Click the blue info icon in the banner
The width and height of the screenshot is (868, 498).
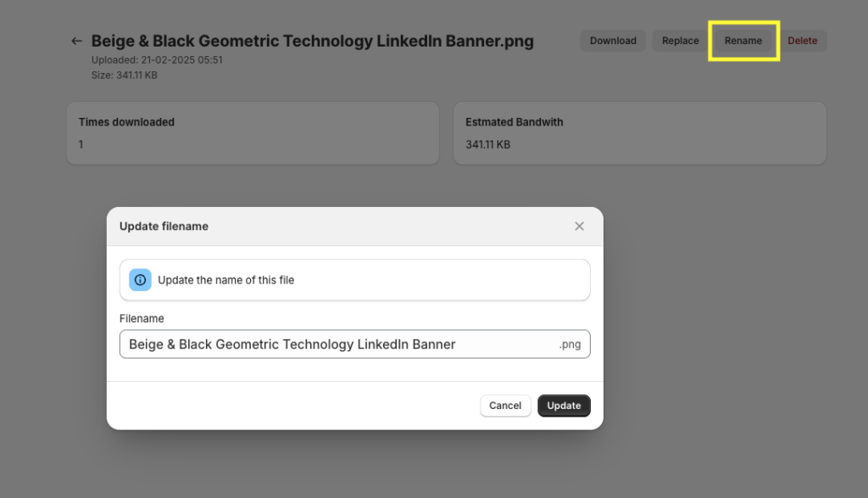coord(141,280)
